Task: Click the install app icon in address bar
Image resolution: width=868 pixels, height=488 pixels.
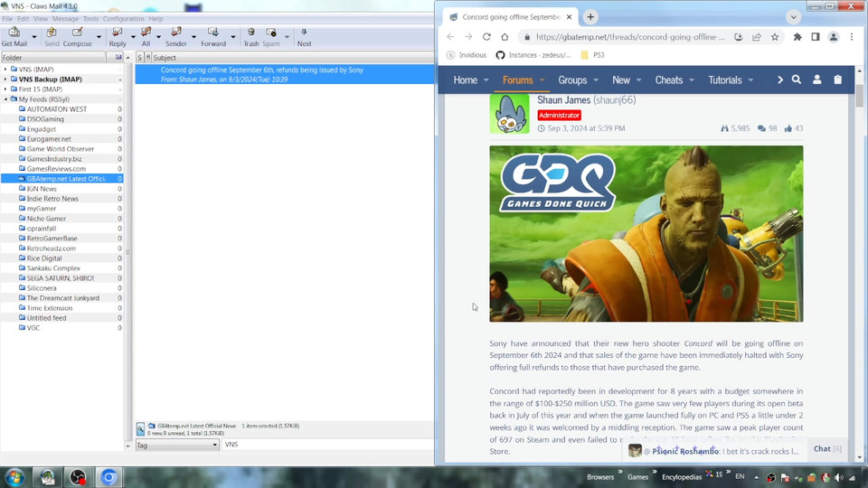Action: click(739, 37)
